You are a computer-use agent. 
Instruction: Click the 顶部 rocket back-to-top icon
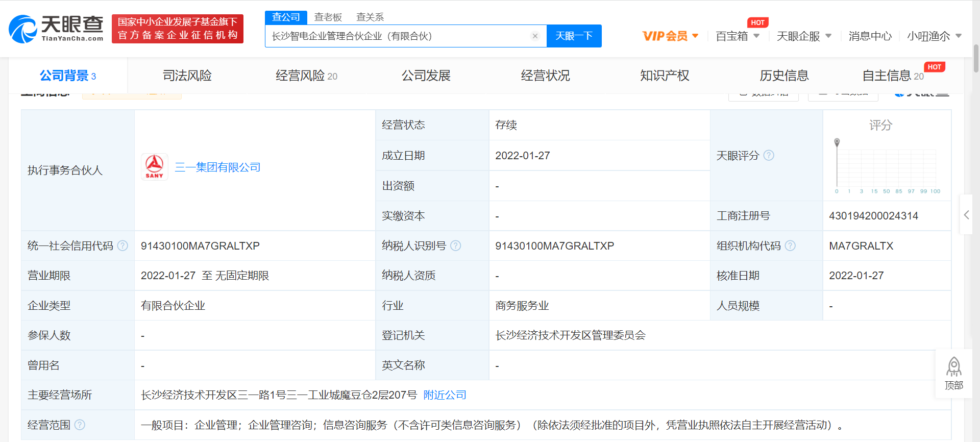click(x=953, y=374)
